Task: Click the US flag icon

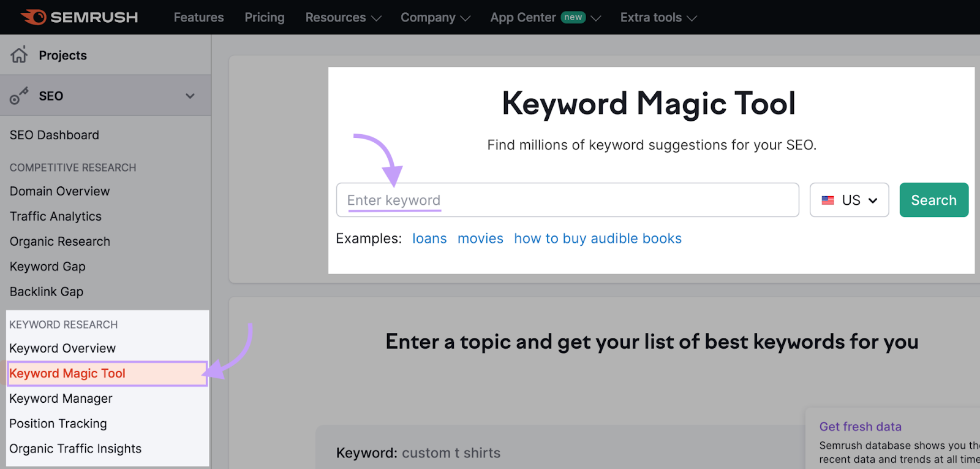Action: [828, 200]
